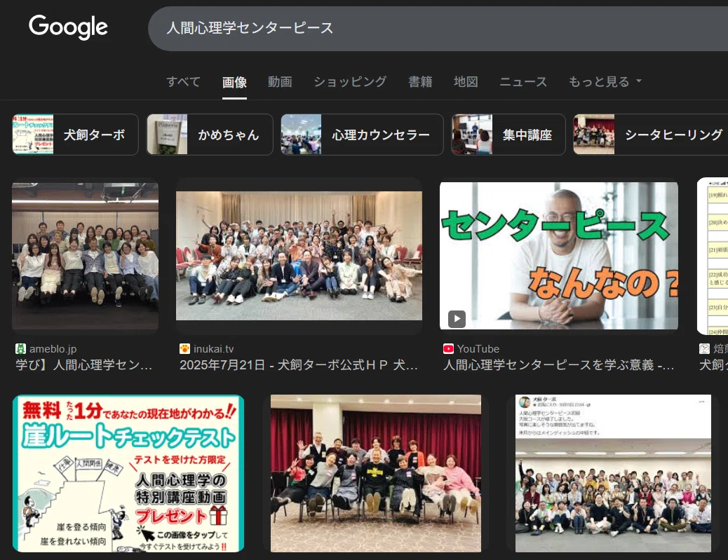Select the 集中講座 suggestion chip

[508, 135]
